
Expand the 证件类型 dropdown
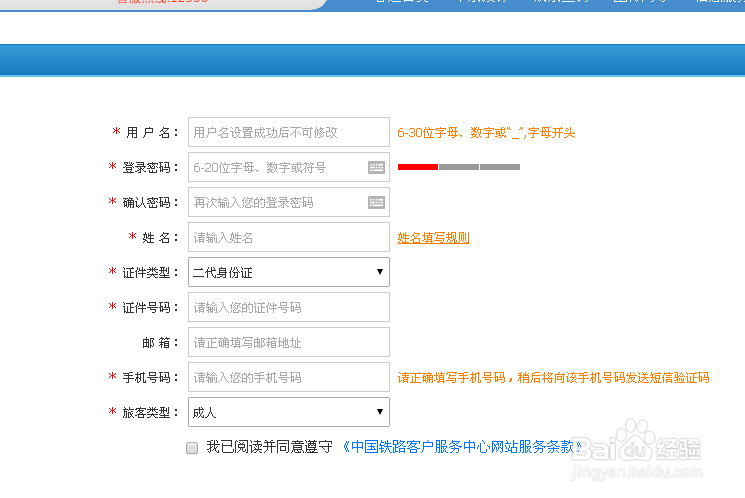coord(289,272)
